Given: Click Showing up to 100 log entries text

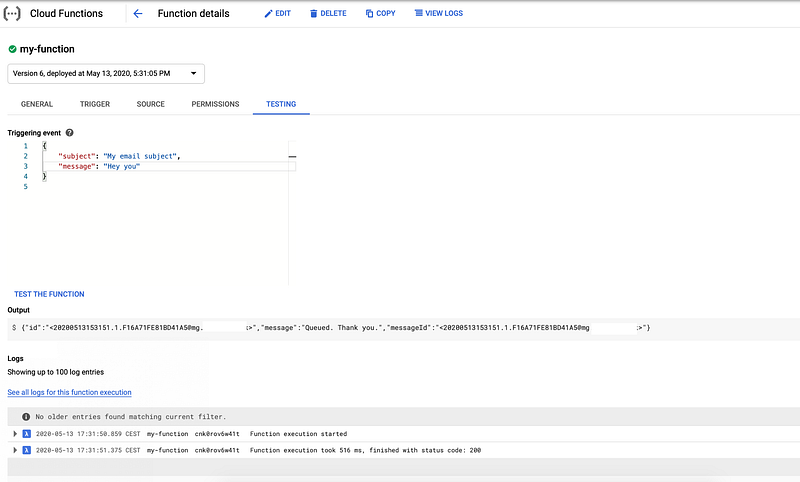Looking at the screenshot, I should (56, 372).
